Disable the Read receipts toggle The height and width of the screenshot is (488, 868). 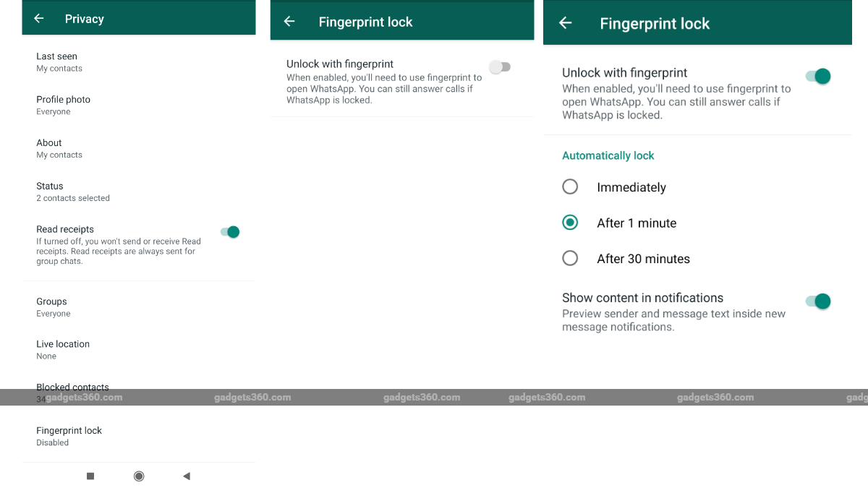[229, 231]
